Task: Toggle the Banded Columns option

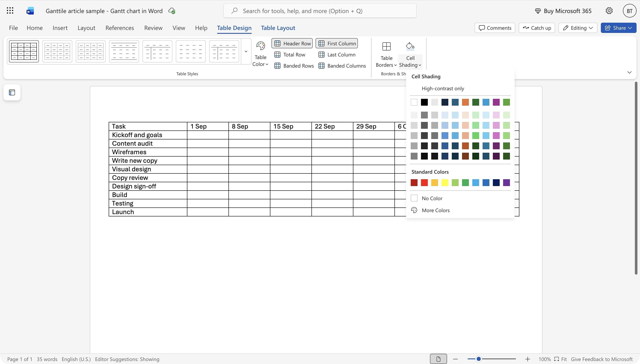Action: [342, 66]
